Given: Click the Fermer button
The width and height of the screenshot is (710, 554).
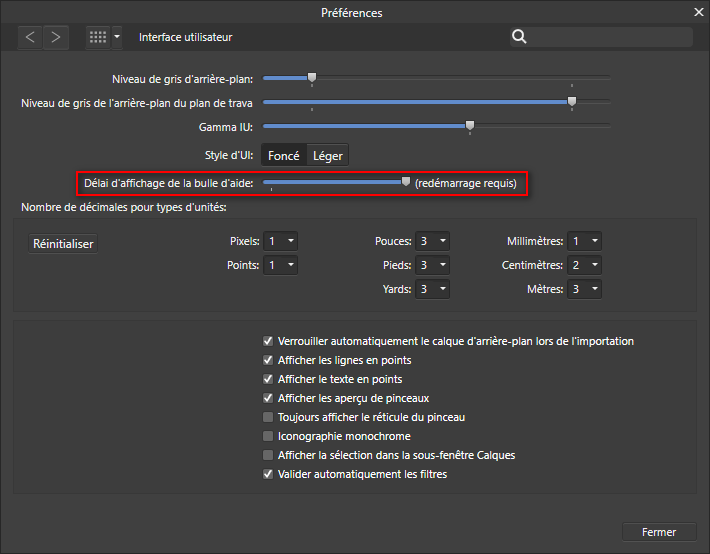Looking at the screenshot, I should click(x=659, y=532).
